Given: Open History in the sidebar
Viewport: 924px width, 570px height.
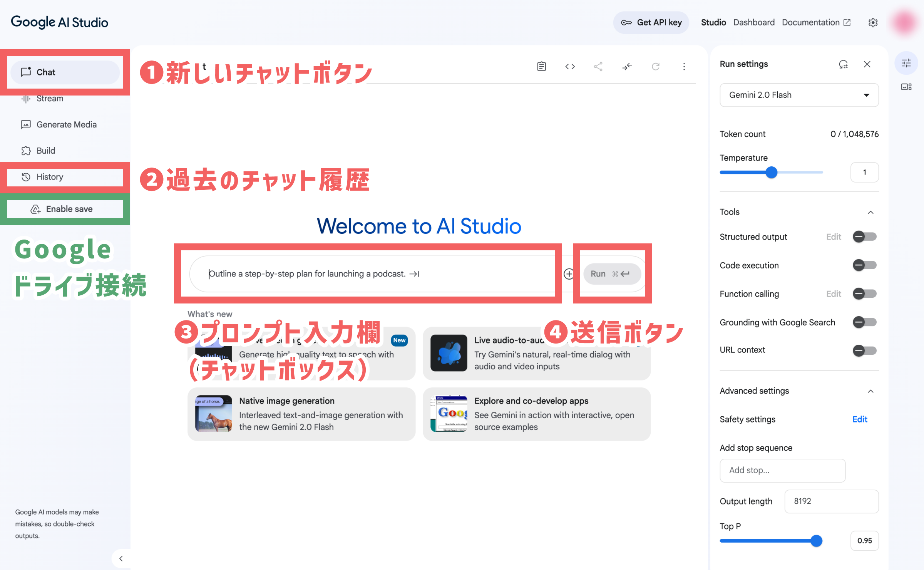Looking at the screenshot, I should click(x=65, y=177).
